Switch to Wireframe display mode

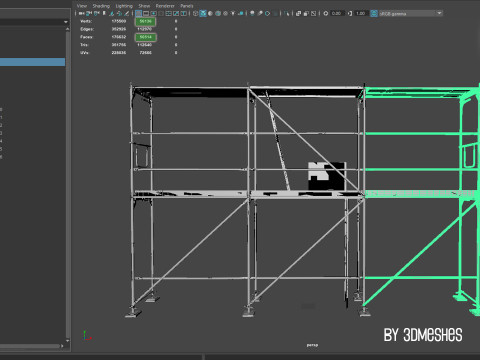195,13
